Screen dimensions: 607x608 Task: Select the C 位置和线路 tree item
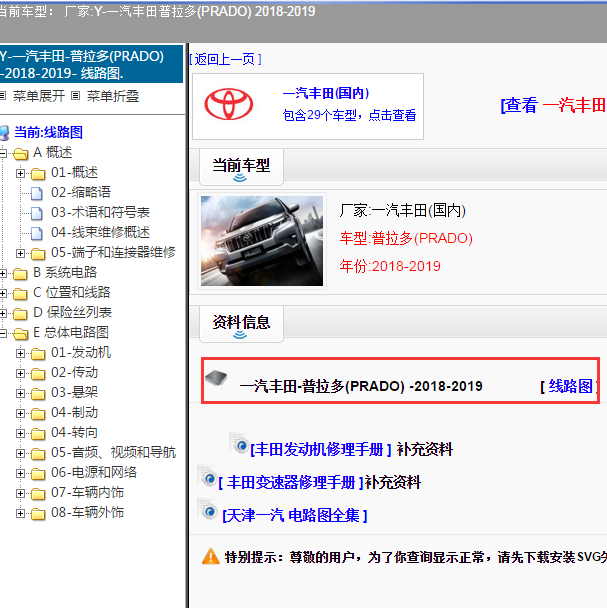pos(72,292)
